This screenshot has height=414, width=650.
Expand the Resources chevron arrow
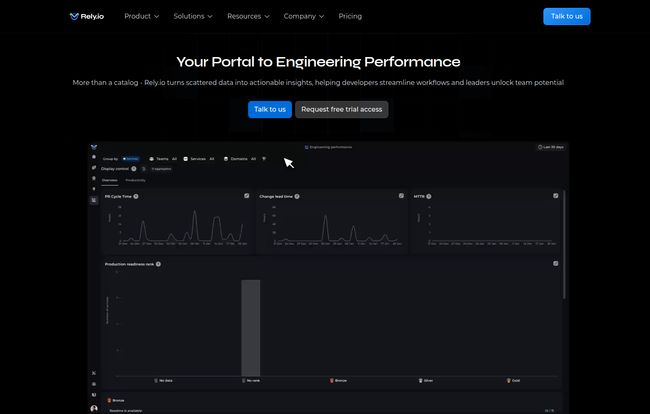[x=267, y=17]
